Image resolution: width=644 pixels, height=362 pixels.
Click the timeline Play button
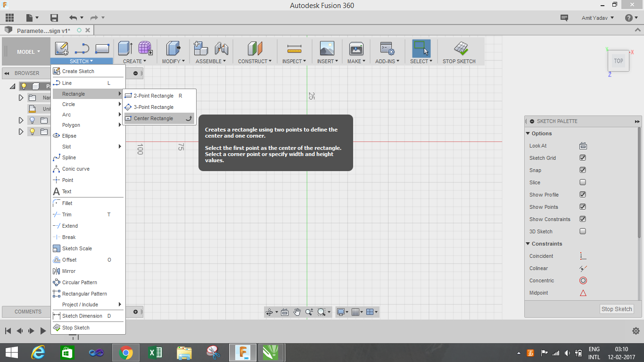pyautogui.click(x=43, y=331)
